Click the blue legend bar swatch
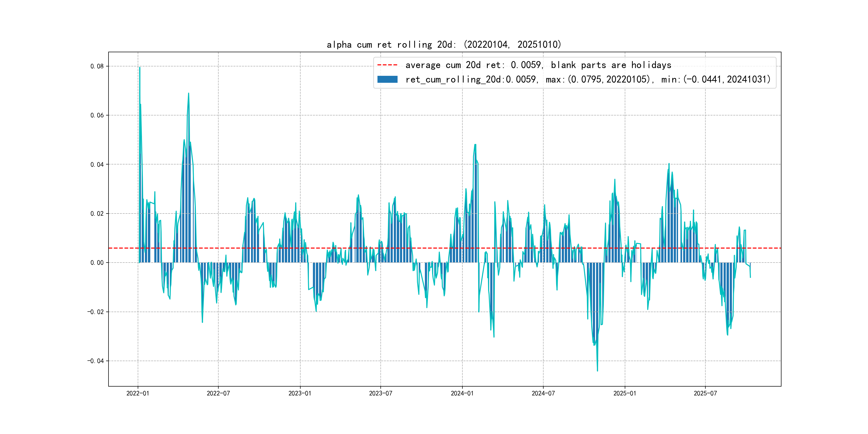The image size is (868, 434). (387, 79)
